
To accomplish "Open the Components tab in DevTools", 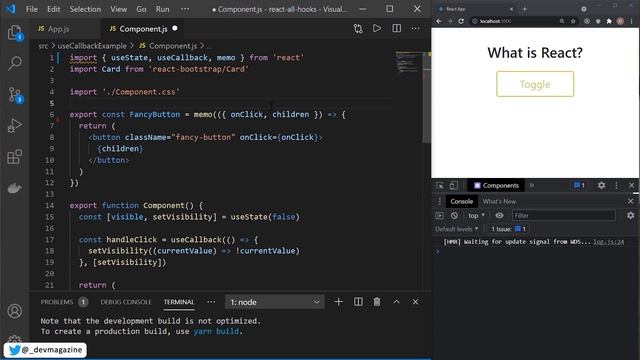I will tap(496, 185).
